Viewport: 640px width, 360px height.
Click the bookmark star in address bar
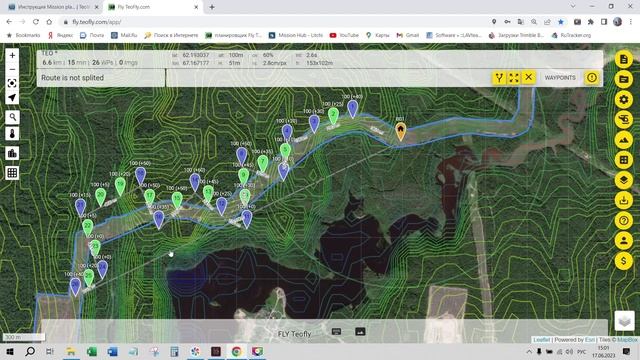pyautogui.click(x=561, y=22)
